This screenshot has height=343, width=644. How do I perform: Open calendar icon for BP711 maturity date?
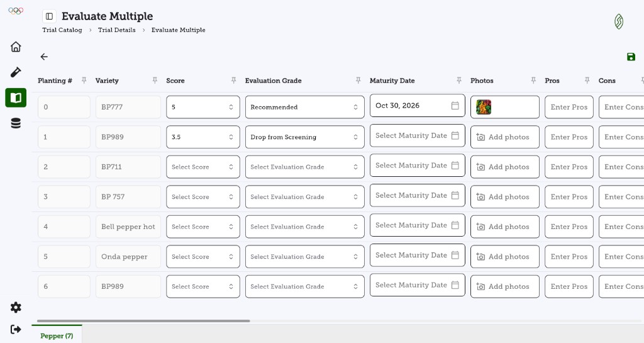point(455,165)
